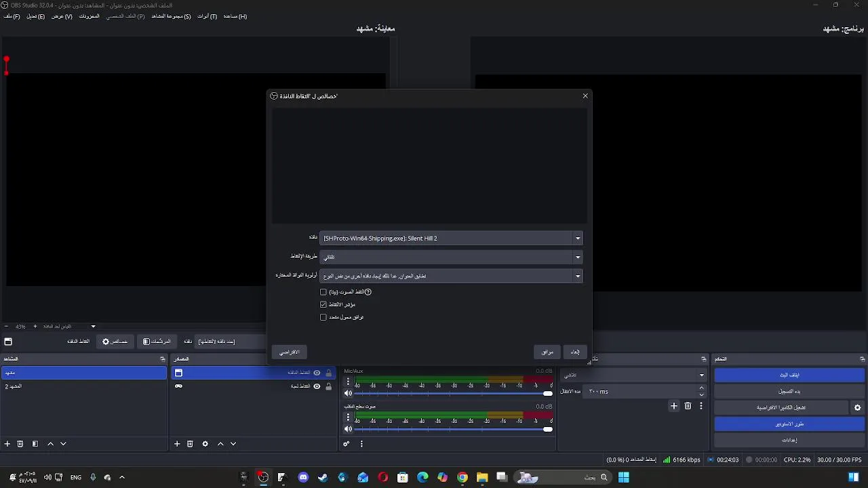This screenshot has width=868, height=488.
Task: Mute the Mic/Aux audio channel
Action: pyautogui.click(x=348, y=393)
